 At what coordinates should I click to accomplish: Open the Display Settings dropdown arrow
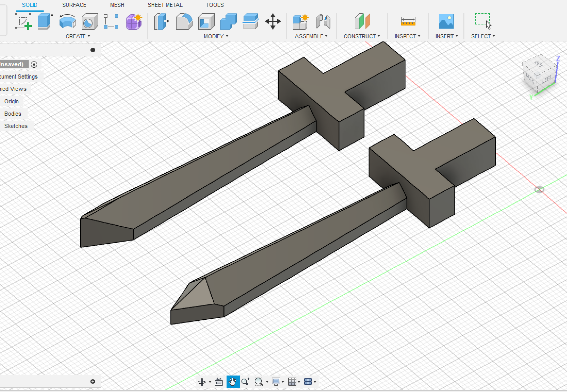283,382
